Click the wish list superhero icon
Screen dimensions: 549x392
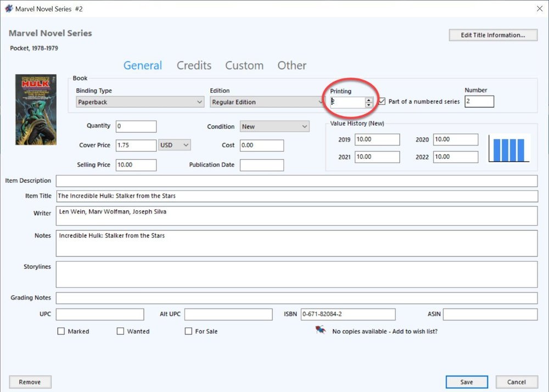pyautogui.click(x=320, y=330)
